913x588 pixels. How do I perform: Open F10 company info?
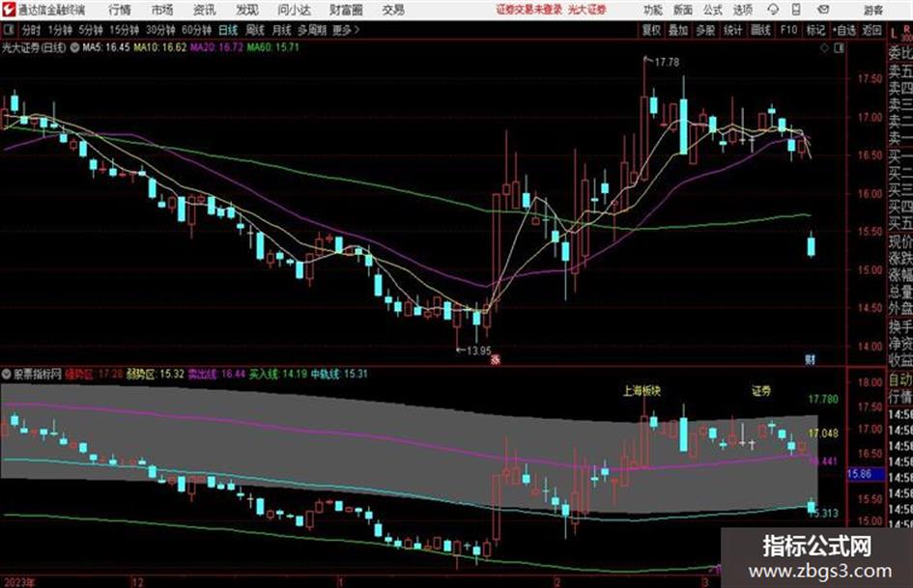click(x=788, y=30)
